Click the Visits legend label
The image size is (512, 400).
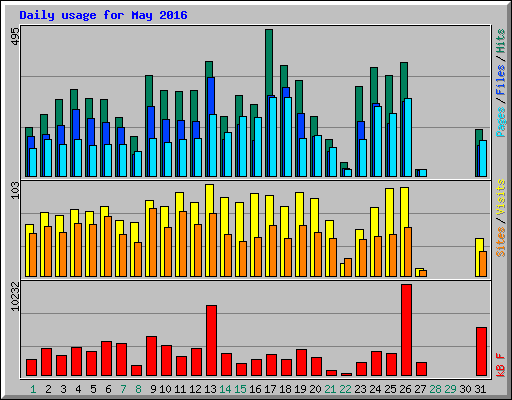tap(501, 197)
